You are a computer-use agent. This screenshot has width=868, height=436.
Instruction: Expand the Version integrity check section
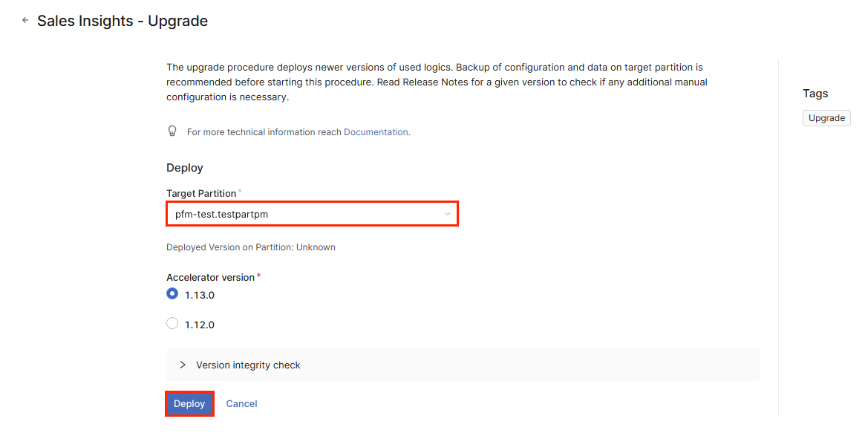pos(247,365)
